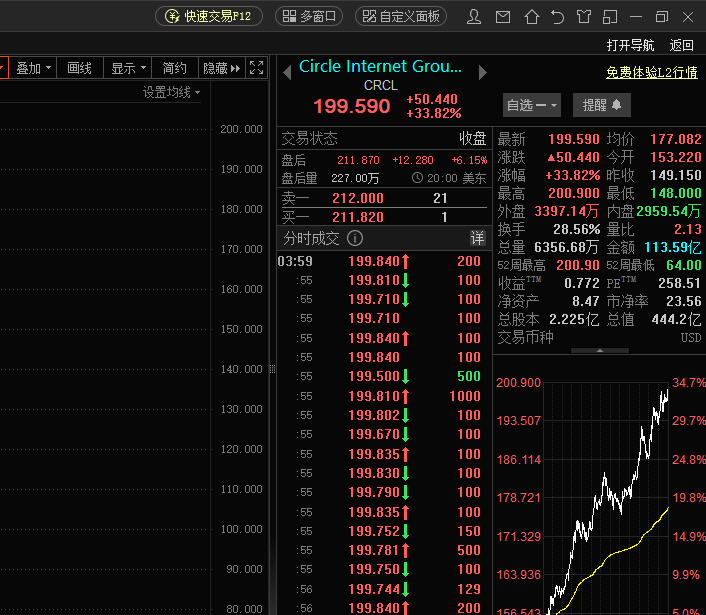Viewport: 706px width, 615px height.
Task: Open the 设置均线 moving average settings dropdown
Action: click(172, 92)
